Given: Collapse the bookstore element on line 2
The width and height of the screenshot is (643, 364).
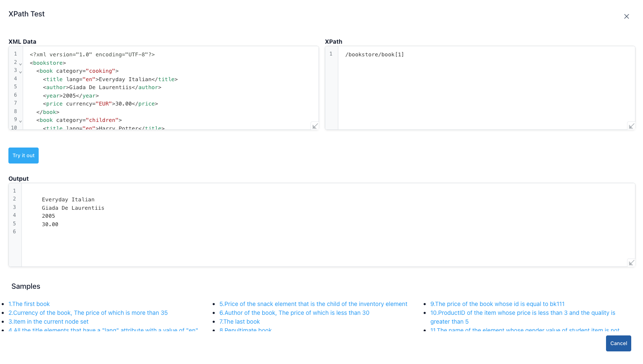Looking at the screenshot, I should pyautogui.click(x=20, y=64).
